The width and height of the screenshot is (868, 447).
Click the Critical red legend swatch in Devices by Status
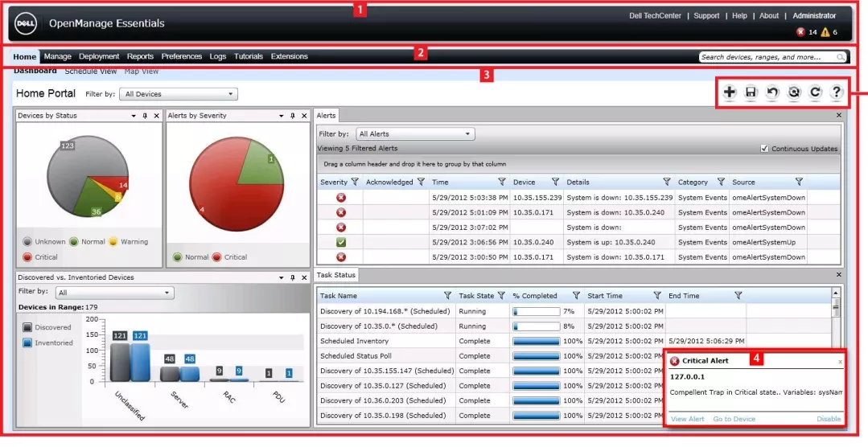[27, 257]
